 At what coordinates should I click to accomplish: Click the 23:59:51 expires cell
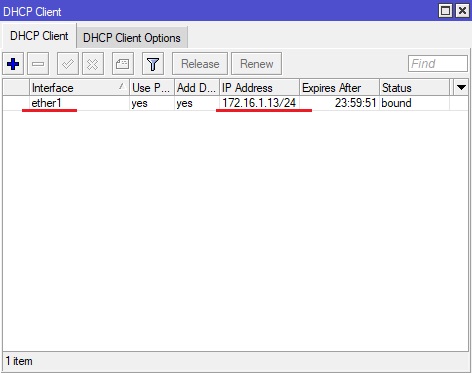click(339, 103)
